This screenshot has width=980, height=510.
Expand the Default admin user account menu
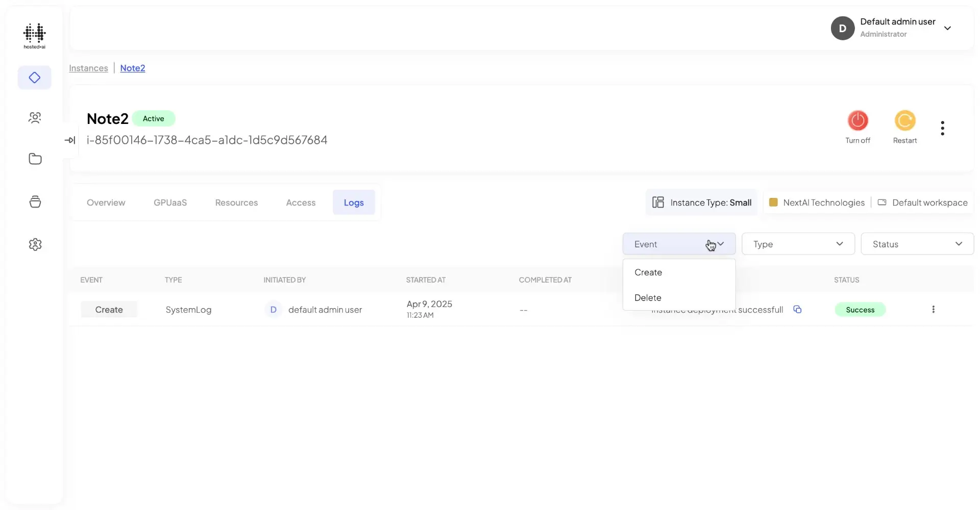(948, 28)
